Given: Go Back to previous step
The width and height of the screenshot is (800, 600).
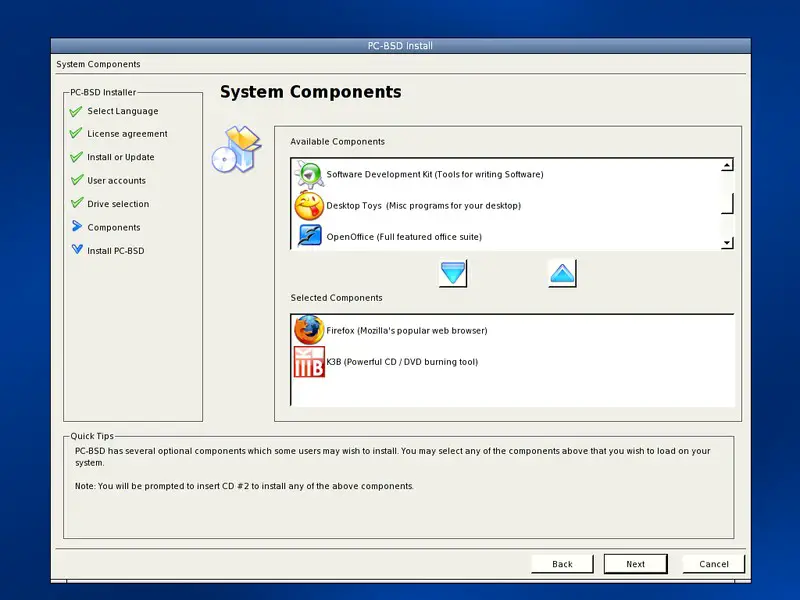Looking at the screenshot, I should click(562, 564).
